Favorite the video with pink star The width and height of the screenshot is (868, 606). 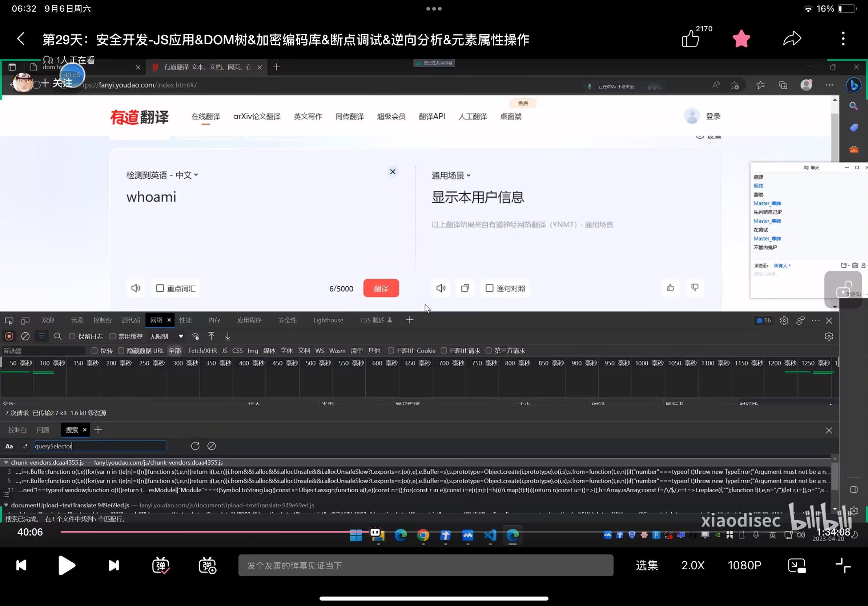click(741, 39)
